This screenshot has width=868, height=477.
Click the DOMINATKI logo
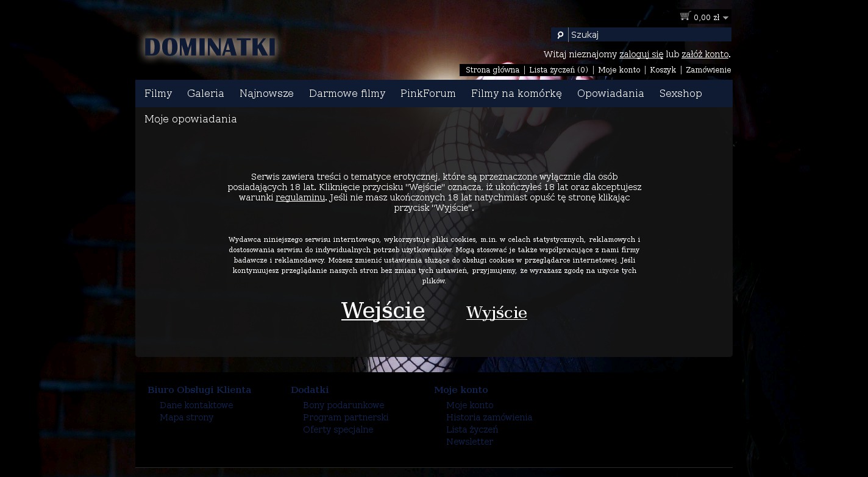210,48
